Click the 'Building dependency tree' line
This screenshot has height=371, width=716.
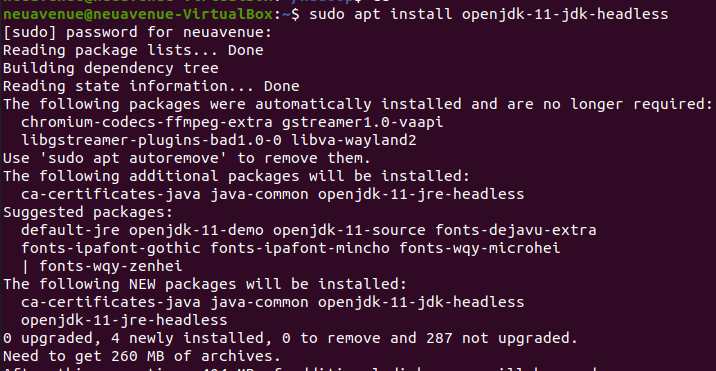111,69
